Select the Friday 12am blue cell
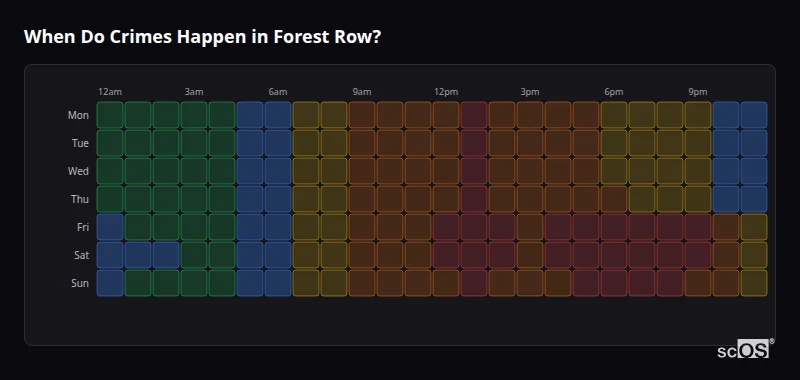The width and height of the screenshot is (800, 380). [110, 227]
